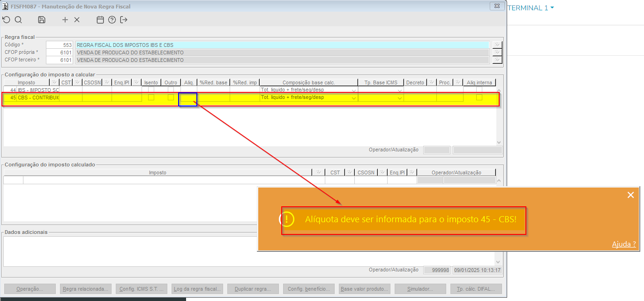Click the warning exclamation icon in orange notification
The image size is (644, 301).
(287, 219)
